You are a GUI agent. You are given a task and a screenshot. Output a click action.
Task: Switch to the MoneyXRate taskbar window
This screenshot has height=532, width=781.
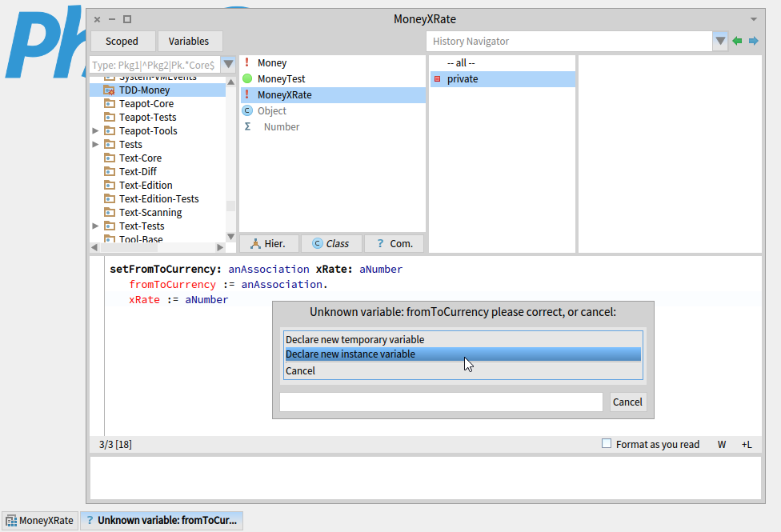[x=40, y=521]
